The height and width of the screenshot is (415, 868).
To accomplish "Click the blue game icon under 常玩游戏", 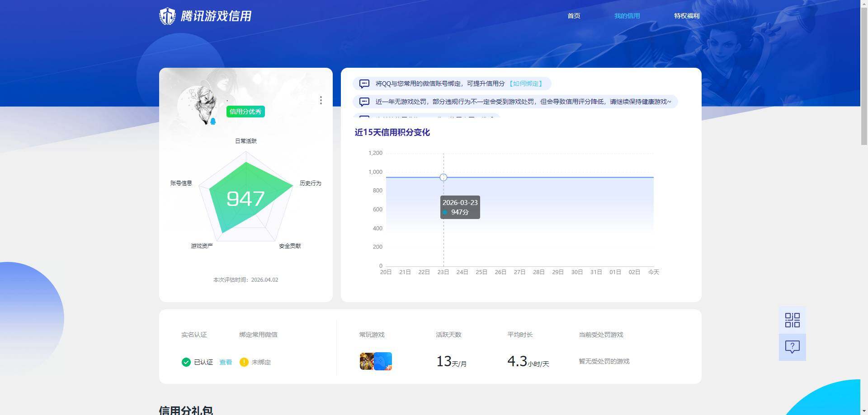I will click(383, 361).
